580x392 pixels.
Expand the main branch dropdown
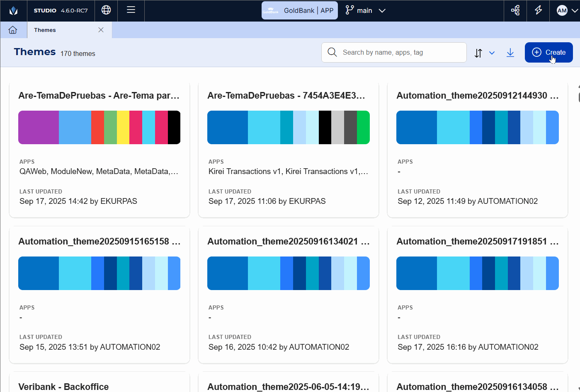click(381, 10)
